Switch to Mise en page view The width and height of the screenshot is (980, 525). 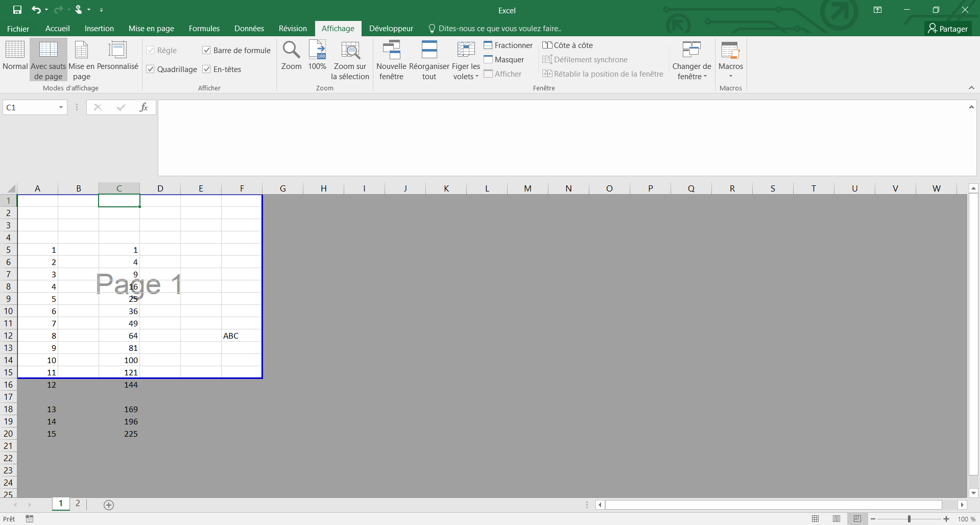click(82, 60)
